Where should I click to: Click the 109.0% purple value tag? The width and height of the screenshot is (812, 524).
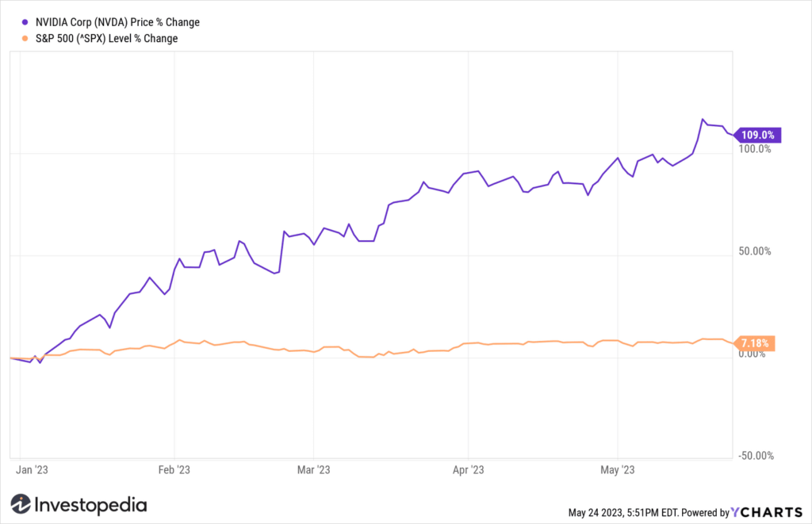757,135
